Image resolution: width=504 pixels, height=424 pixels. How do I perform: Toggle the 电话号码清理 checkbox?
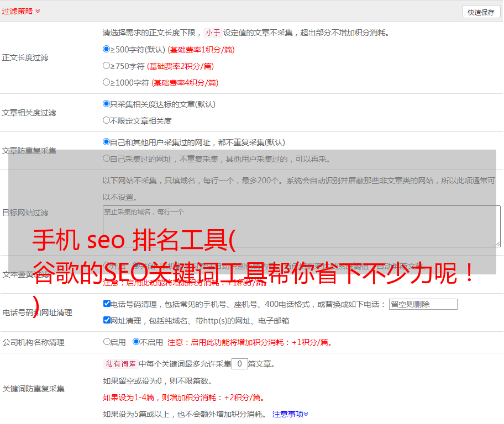(x=107, y=304)
